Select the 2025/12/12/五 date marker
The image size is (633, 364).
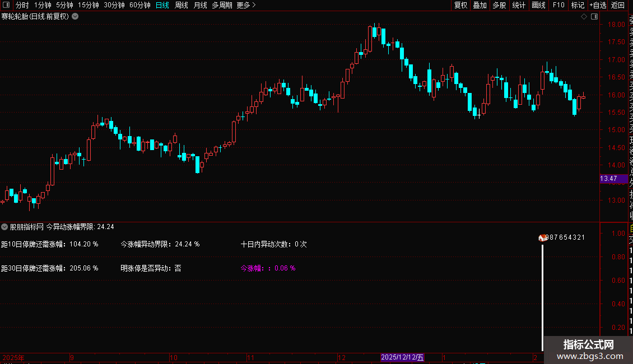(x=402, y=357)
